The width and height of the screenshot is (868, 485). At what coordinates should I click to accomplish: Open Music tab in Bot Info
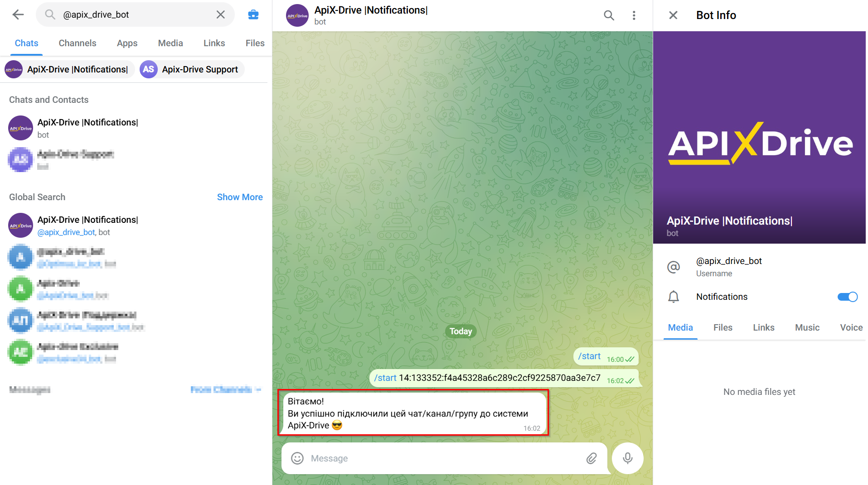click(x=807, y=327)
